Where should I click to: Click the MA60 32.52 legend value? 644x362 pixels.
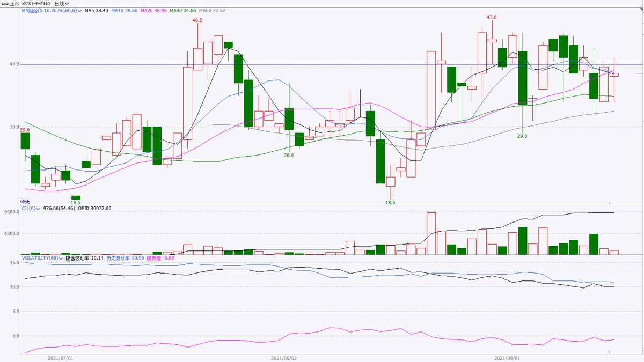[x=212, y=11]
